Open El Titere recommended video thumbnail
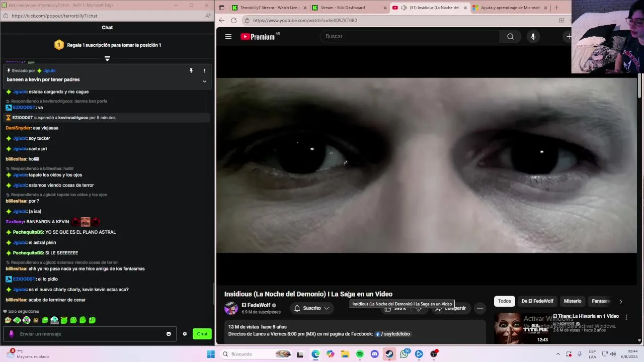Screen dimensions: 644x362 [522, 328]
